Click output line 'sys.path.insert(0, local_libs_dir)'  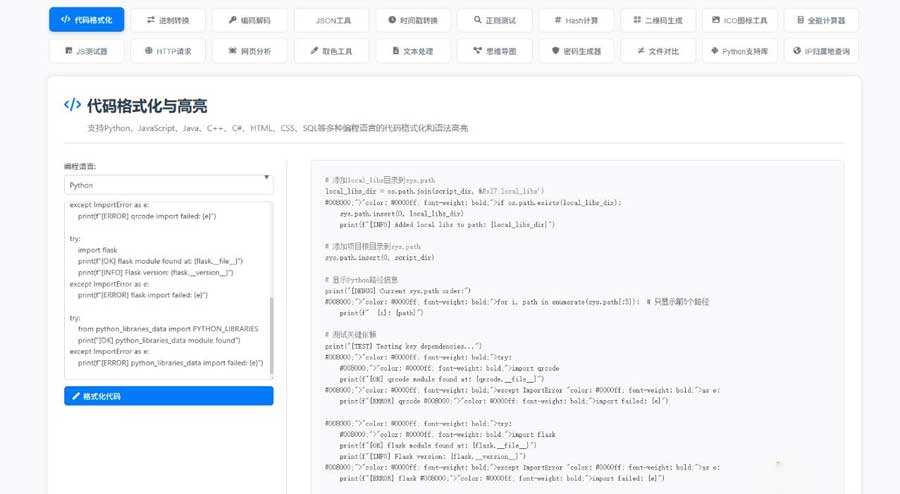401,213
